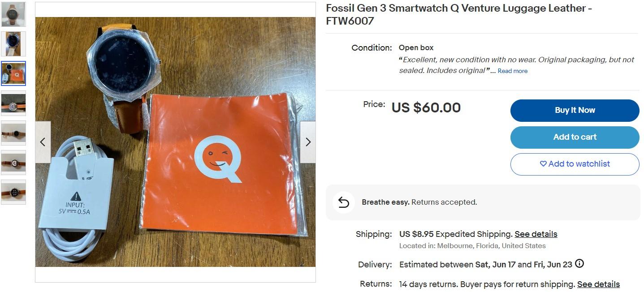Select the last thumbnail in the gallery
This screenshot has height=292, width=644.
coord(13,192)
